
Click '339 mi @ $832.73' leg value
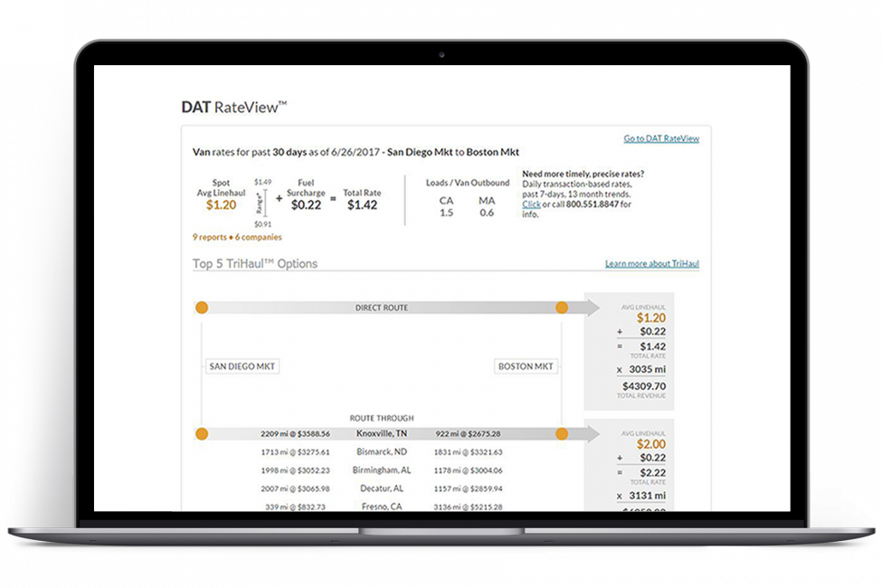pos(295,507)
